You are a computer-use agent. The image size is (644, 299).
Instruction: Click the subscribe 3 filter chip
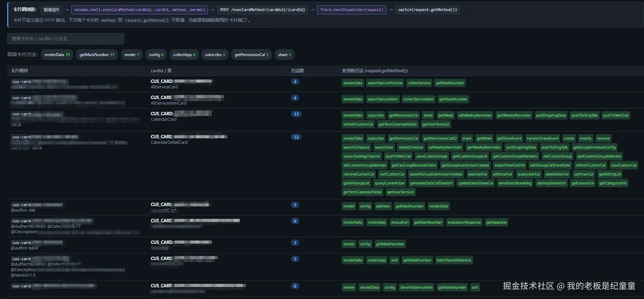click(215, 55)
